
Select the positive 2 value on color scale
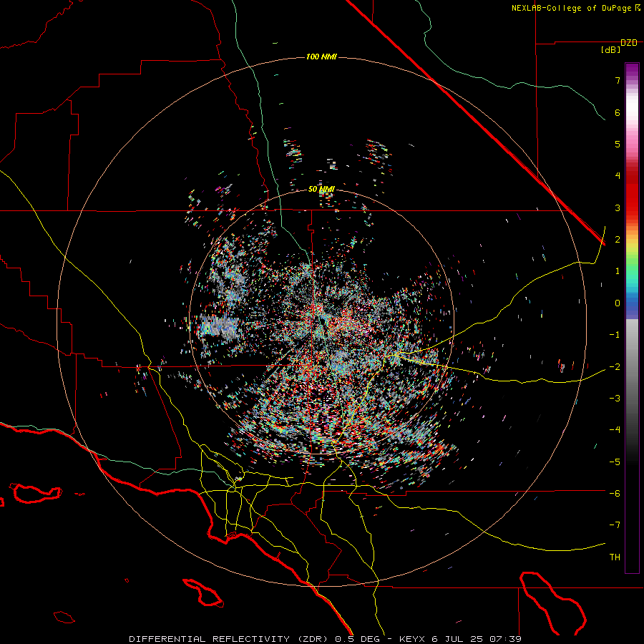point(618,240)
